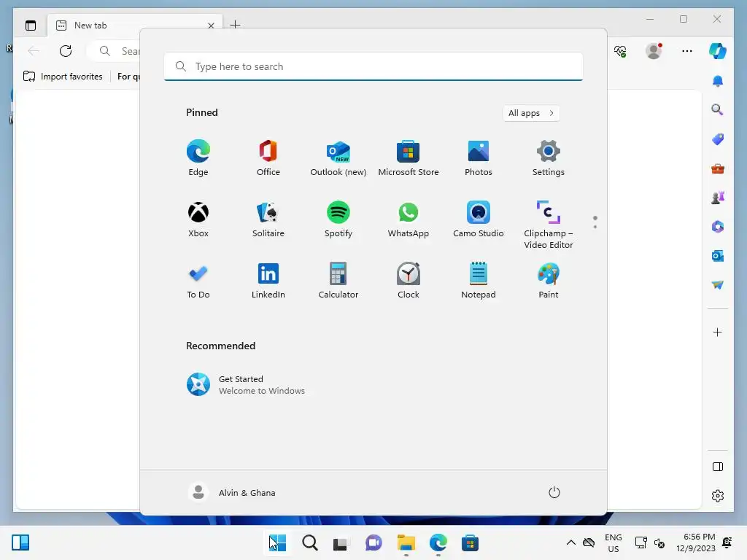Image resolution: width=747 pixels, height=560 pixels.
Task: Click the ENG US language indicator
Action: coord(613,542)
